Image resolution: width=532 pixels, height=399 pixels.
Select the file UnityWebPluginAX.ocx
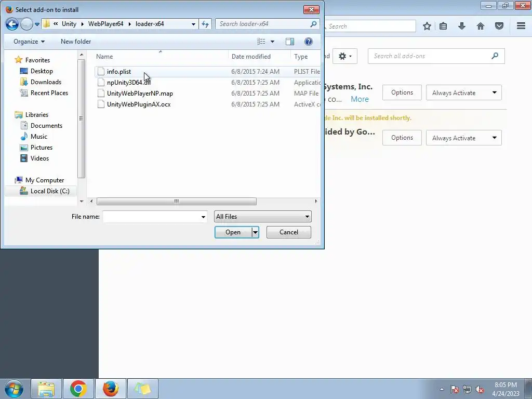[x=138, y=104]
